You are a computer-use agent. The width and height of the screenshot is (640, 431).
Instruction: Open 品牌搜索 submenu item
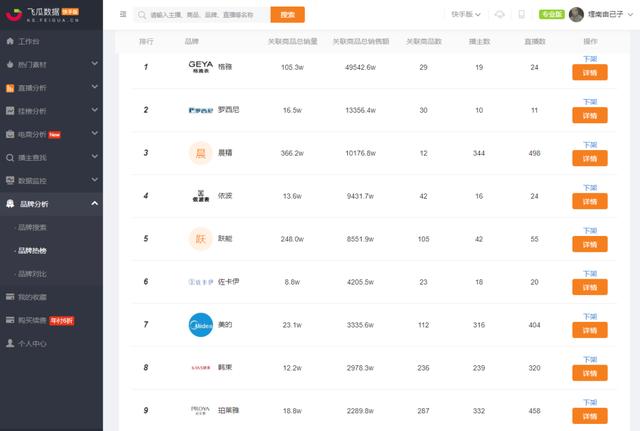click(x=32, y=227)
